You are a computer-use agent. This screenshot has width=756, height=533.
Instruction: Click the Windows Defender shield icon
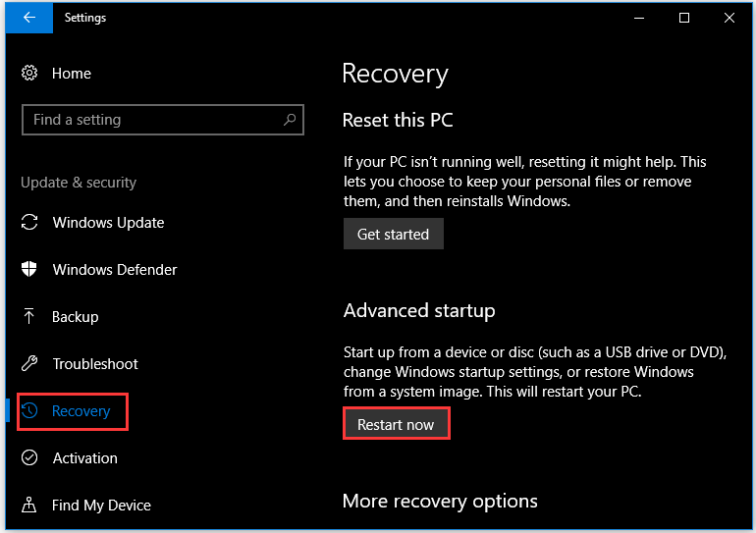click(x=28, y=269)
